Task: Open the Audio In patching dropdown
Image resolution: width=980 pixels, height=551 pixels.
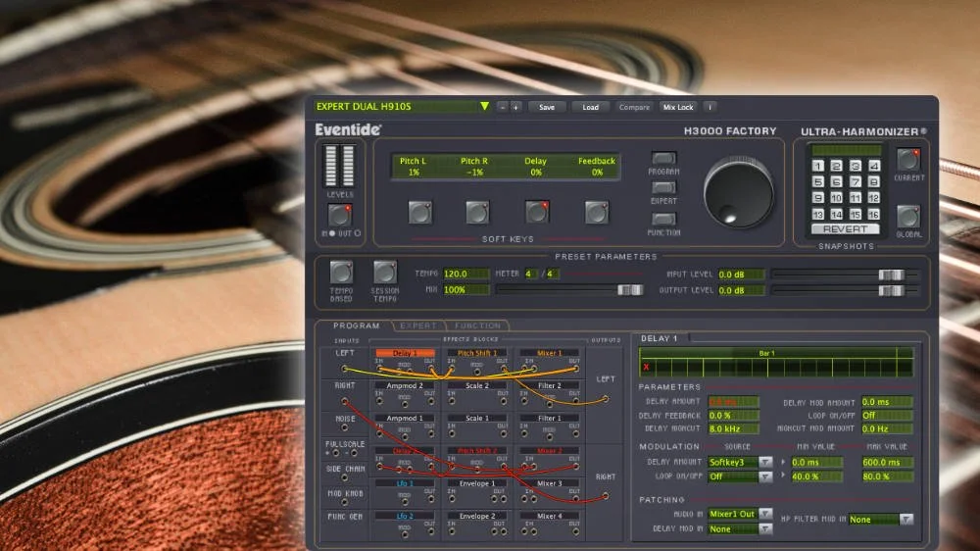Action: (765, 514)
